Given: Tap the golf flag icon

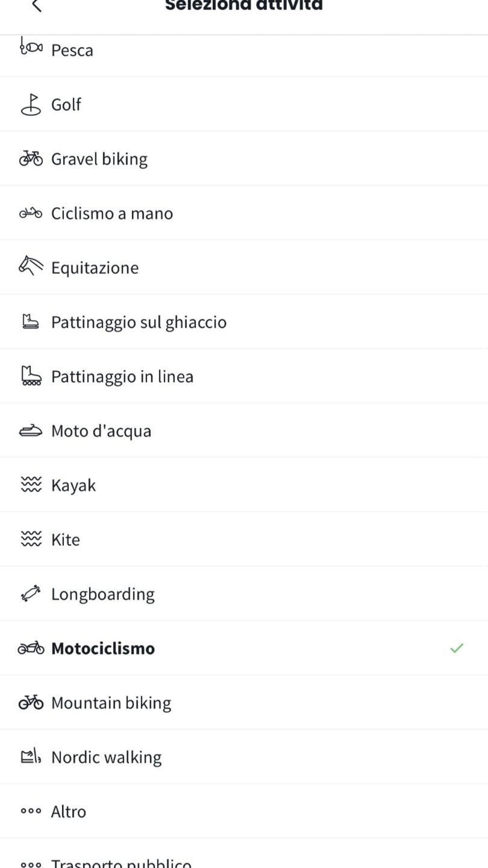Looking at the screenshot, I should pos(31,104).
